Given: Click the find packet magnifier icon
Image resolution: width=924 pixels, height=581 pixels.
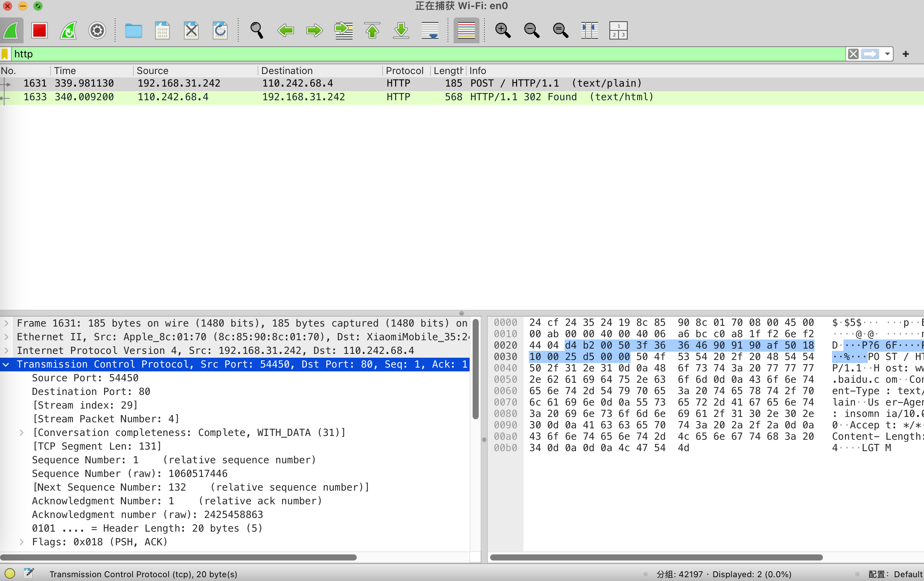Looking at the screenshot, I should click(x=257, y=30).
